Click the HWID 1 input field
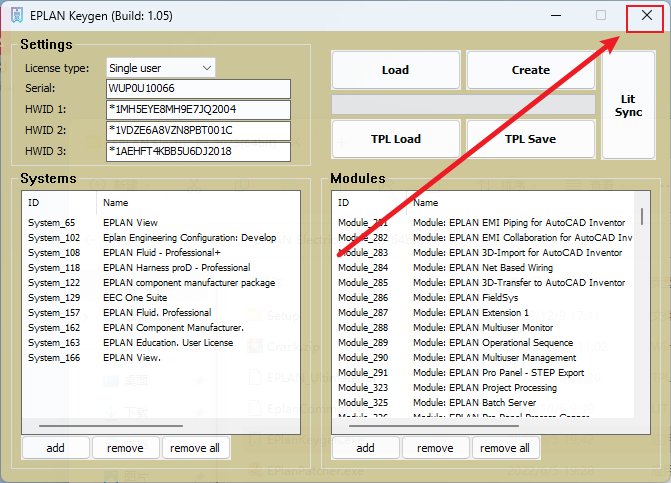Screen dimensions: 671x483 tap(198, 110)
